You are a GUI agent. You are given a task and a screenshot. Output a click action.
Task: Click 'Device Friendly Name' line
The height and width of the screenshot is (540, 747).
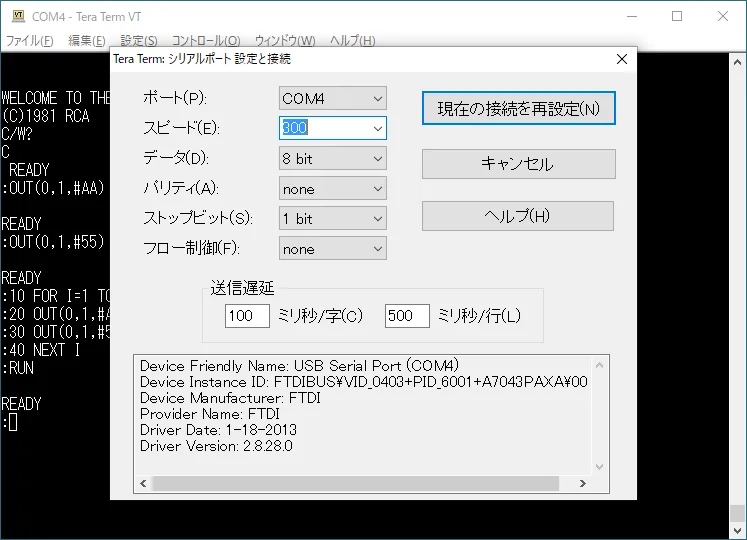click(299, 366)
